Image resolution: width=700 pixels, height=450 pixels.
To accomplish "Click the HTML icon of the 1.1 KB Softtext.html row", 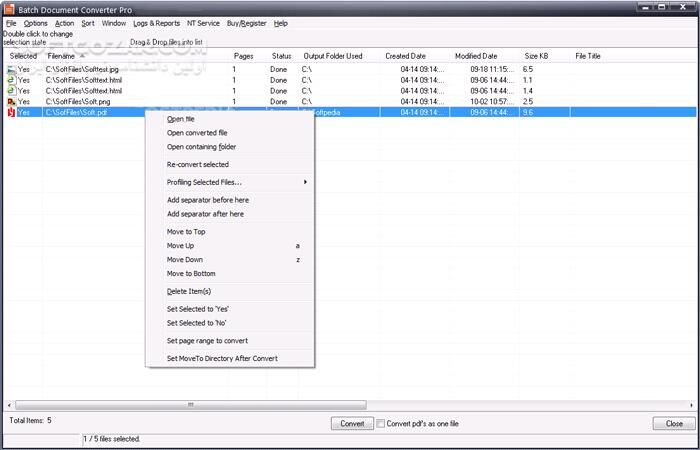I will click(10, 80).
